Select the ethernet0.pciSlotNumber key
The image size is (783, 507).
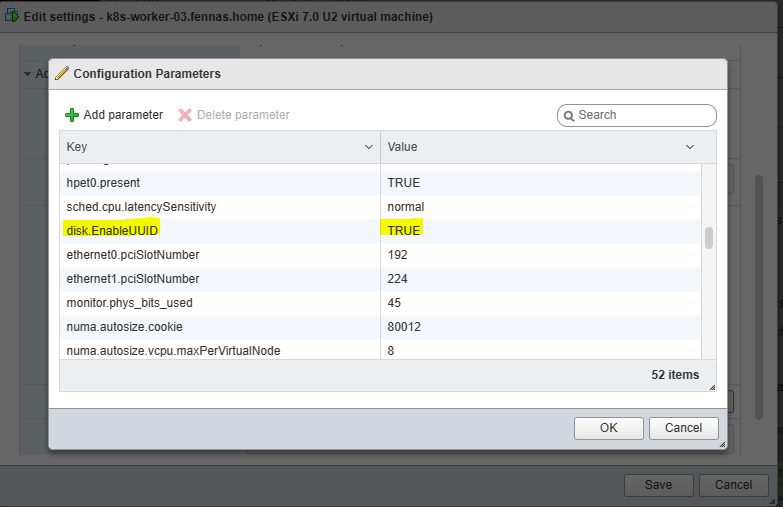(133, 255)
